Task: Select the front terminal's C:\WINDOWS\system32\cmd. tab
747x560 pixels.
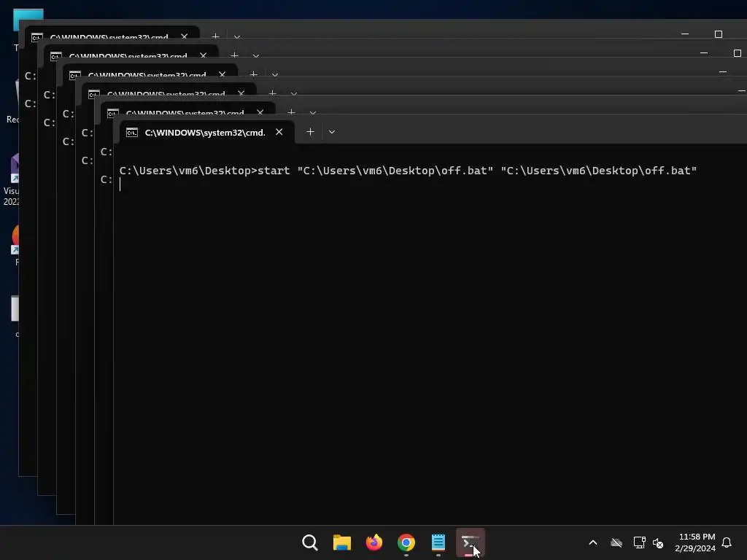Action: point(206,133)
